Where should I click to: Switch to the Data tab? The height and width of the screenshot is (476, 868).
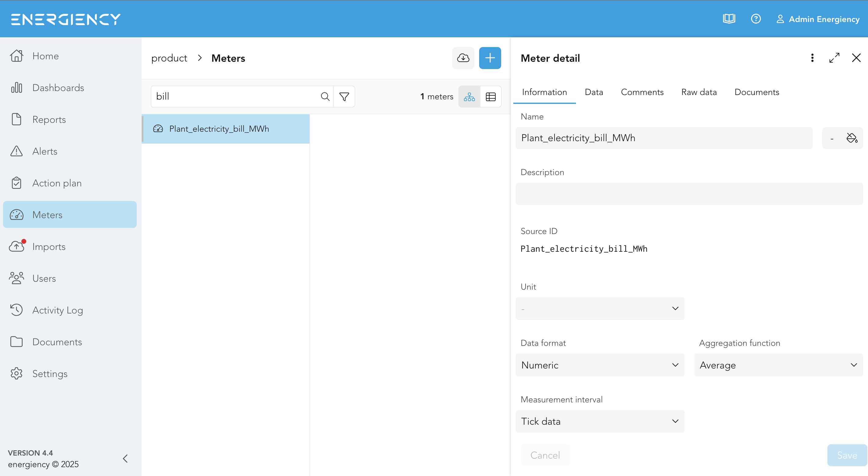[x=594, y=92]
